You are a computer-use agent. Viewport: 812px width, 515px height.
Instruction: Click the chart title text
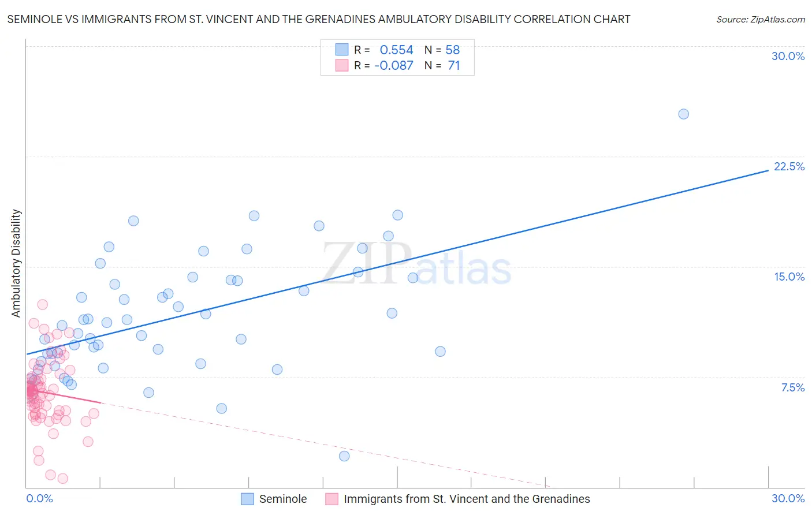coord(319,19)
